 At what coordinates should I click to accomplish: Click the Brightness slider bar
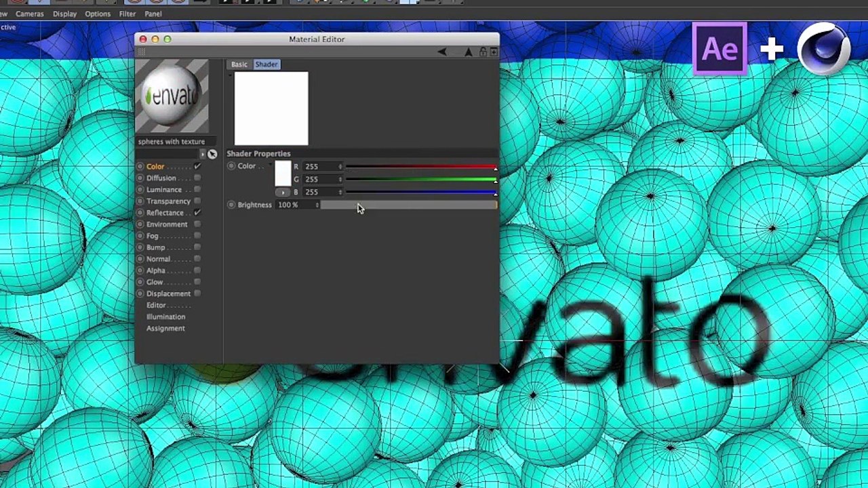coord(409,205)
